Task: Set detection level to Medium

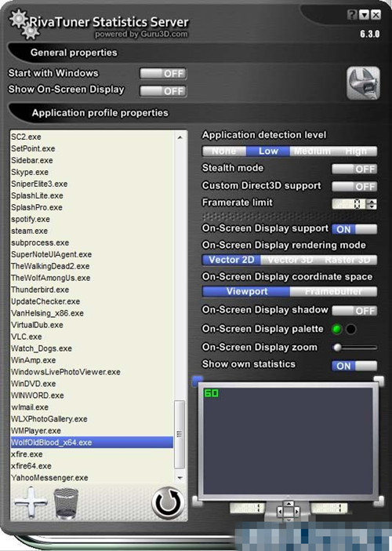Action: (x=312, y=151)
